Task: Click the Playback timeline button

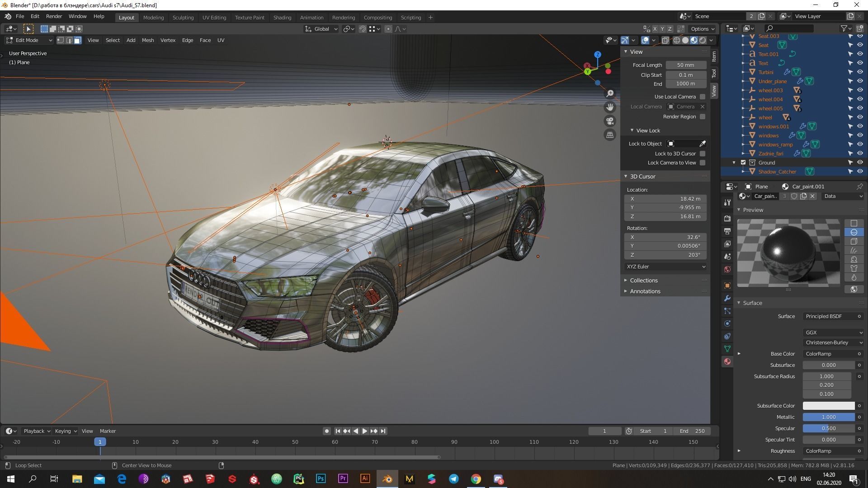Action: (36, 431)
